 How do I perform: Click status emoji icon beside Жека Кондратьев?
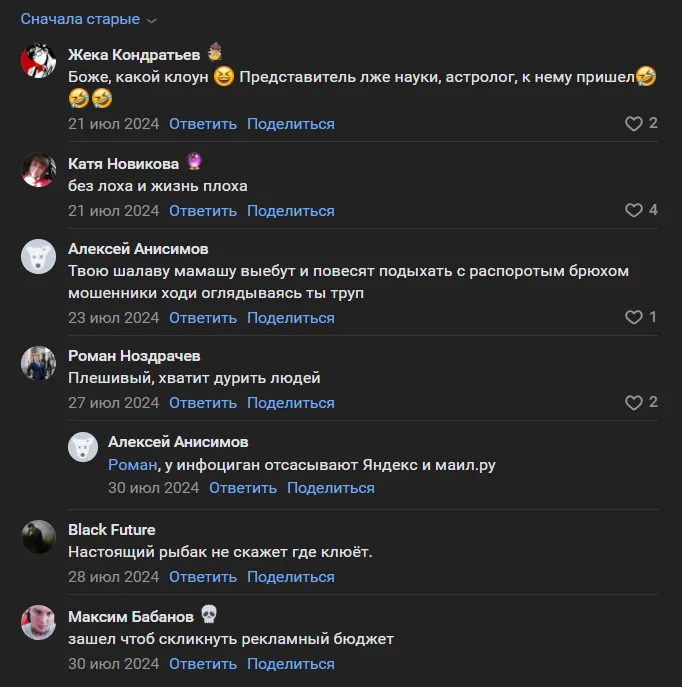tap(215, 52)
